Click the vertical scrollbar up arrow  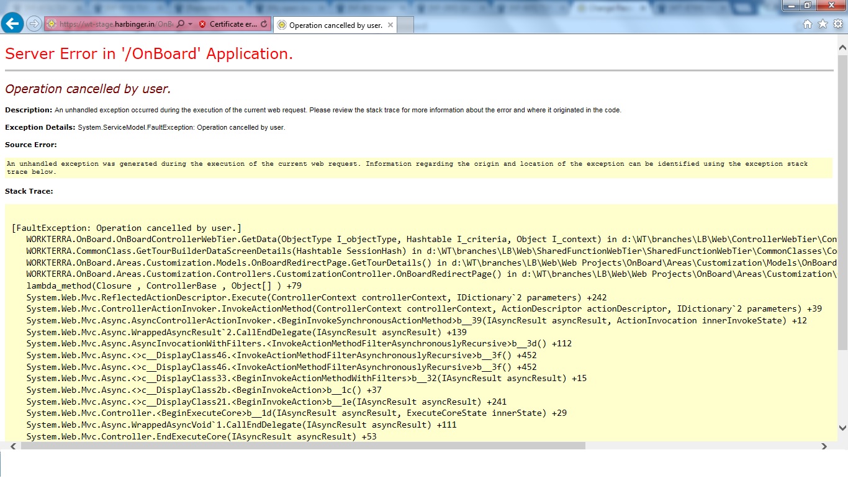(842, 48)
